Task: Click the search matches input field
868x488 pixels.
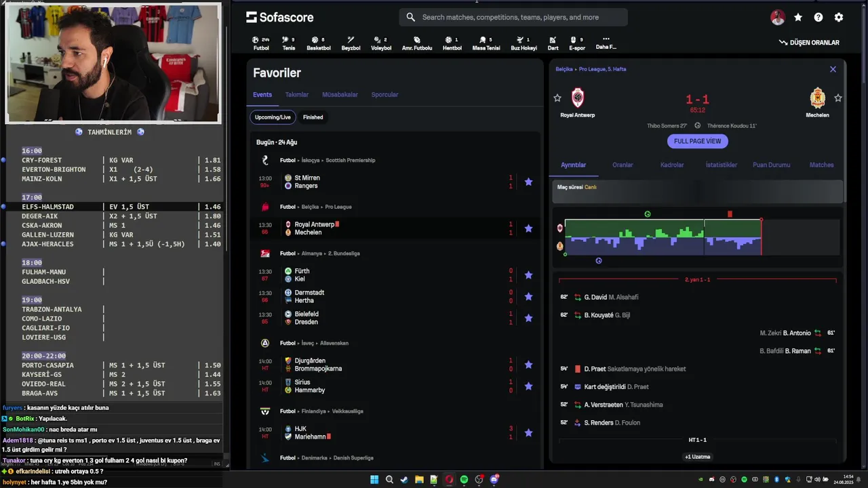Action: pos(513,17)
